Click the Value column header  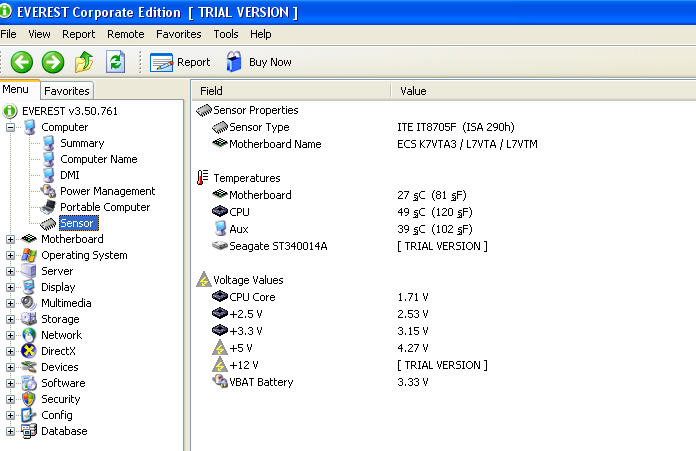click(543, 91)
